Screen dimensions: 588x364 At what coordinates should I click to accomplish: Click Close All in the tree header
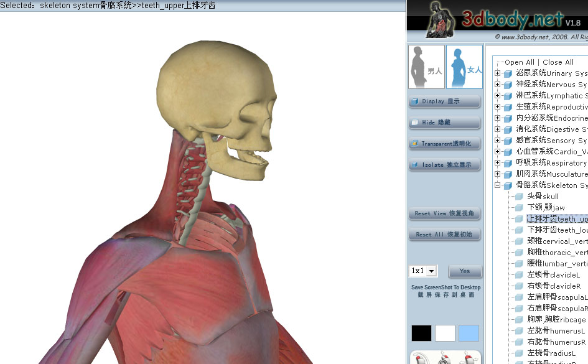click(558, 62)
